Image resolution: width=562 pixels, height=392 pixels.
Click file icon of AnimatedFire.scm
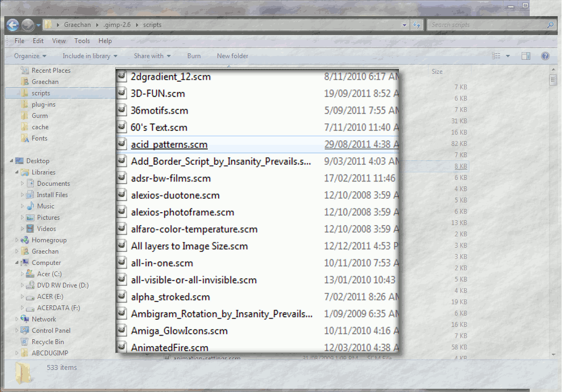pos(122,347)
